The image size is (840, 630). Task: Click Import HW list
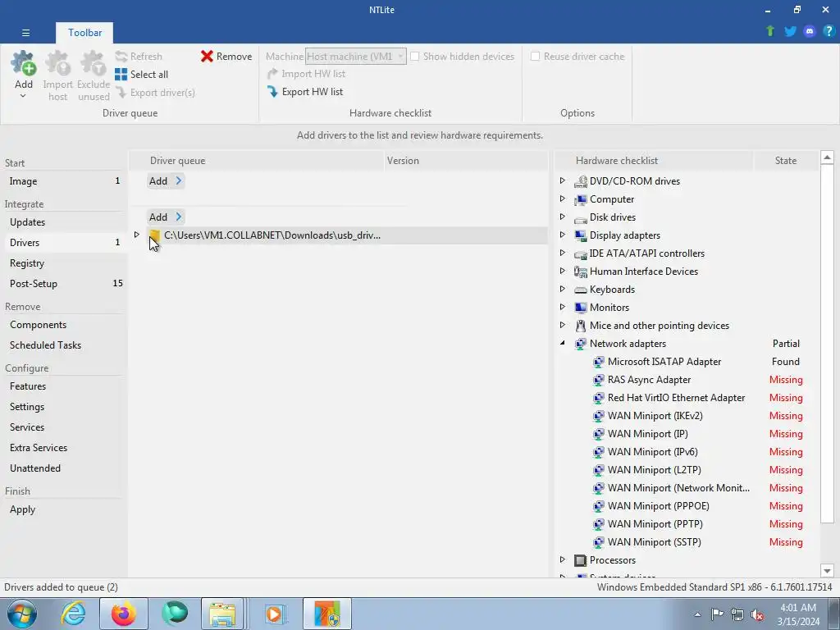click(x=307, y=74)
